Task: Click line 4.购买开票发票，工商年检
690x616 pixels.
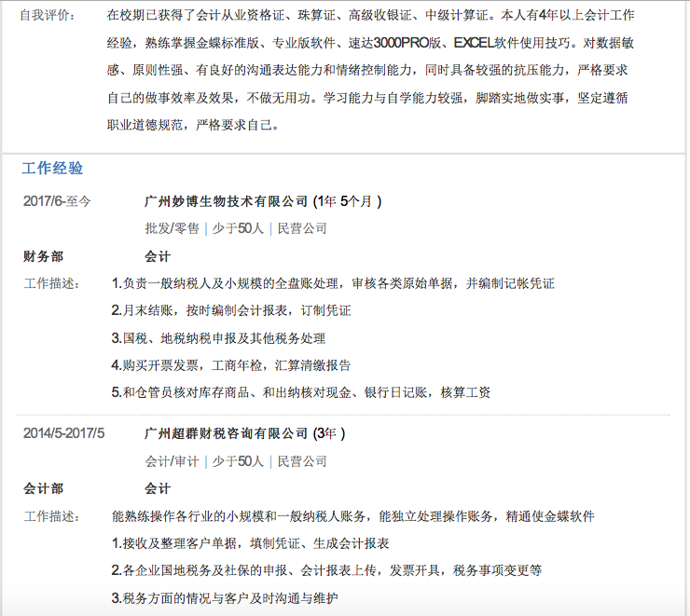Action: (231, 365)
